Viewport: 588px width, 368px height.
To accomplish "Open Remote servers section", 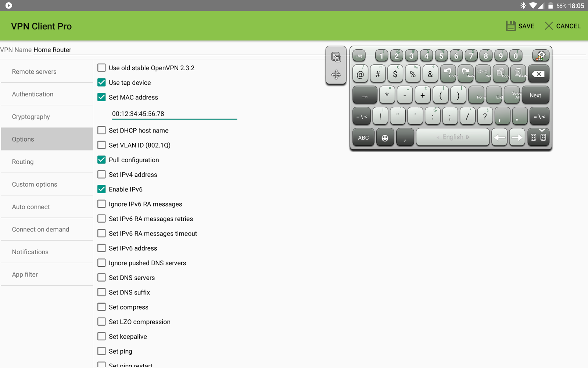I will pyautogui.click(x=47, y=72).
